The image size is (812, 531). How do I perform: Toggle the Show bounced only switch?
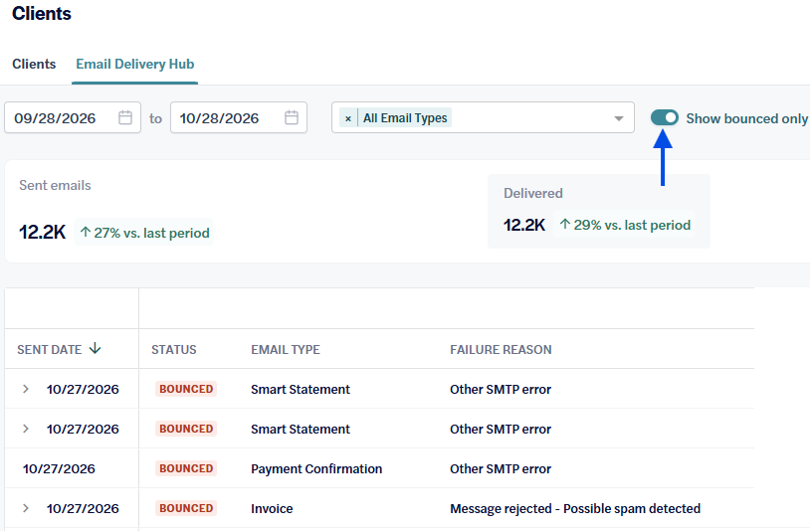pyautogui.click(x=665, y=118)
